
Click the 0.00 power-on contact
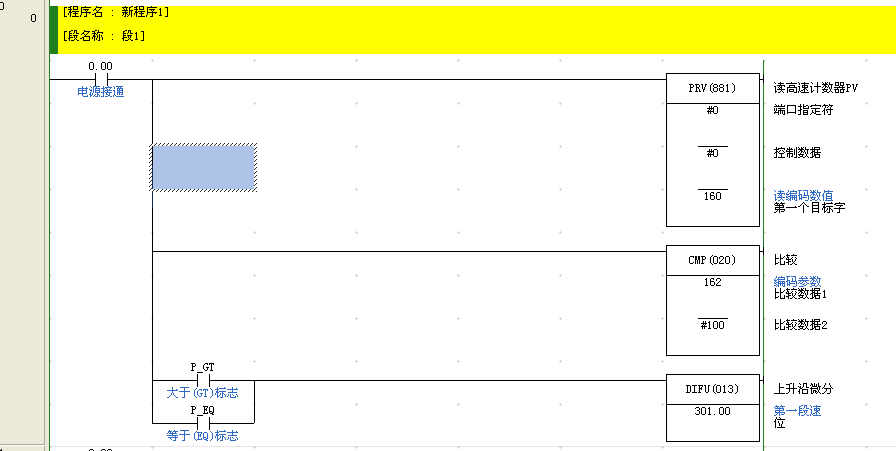coord(100,79)
